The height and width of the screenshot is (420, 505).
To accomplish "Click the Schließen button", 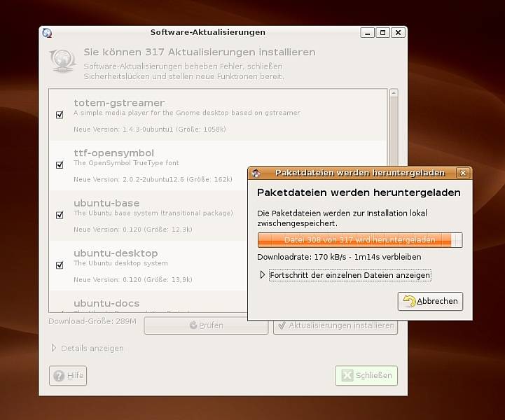I will 366,376.
